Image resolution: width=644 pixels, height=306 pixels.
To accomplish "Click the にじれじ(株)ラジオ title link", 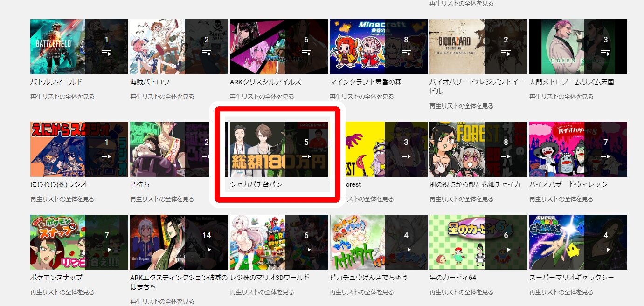I will tap(59, 184).
